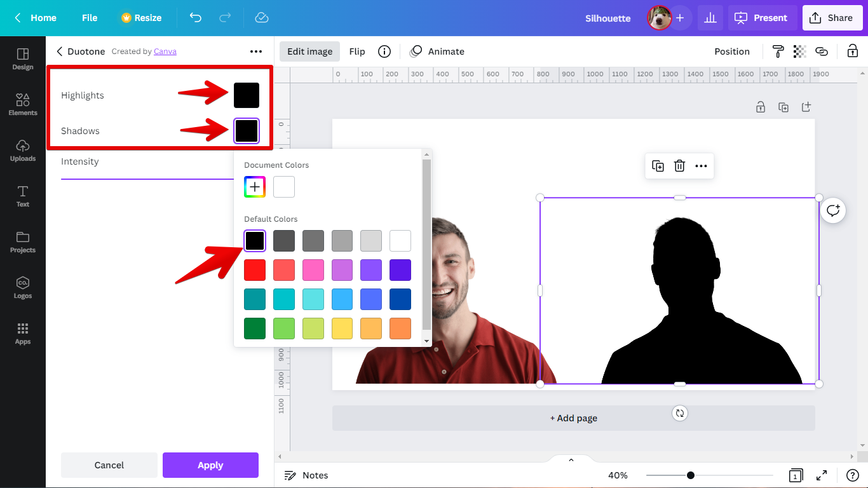Open more options on the floating toolbar

[x=701, y=166]
